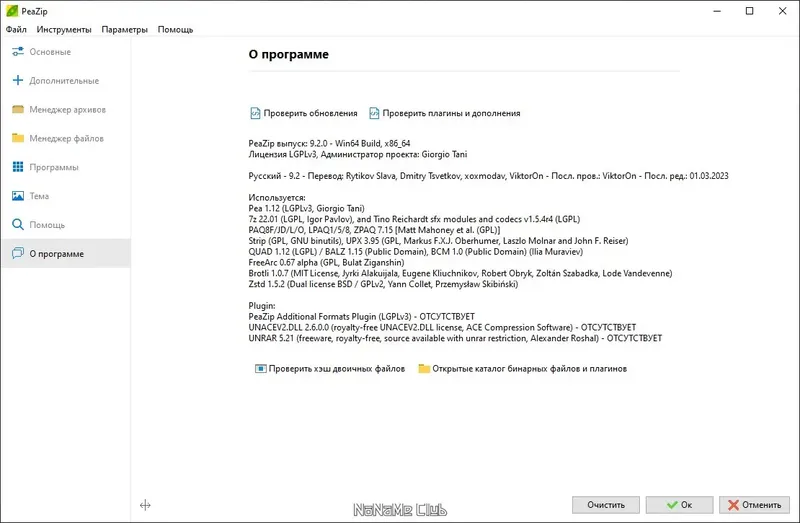Open the Инструменты menu
This screenshot has height=523, width=800.
click(63, 30)
